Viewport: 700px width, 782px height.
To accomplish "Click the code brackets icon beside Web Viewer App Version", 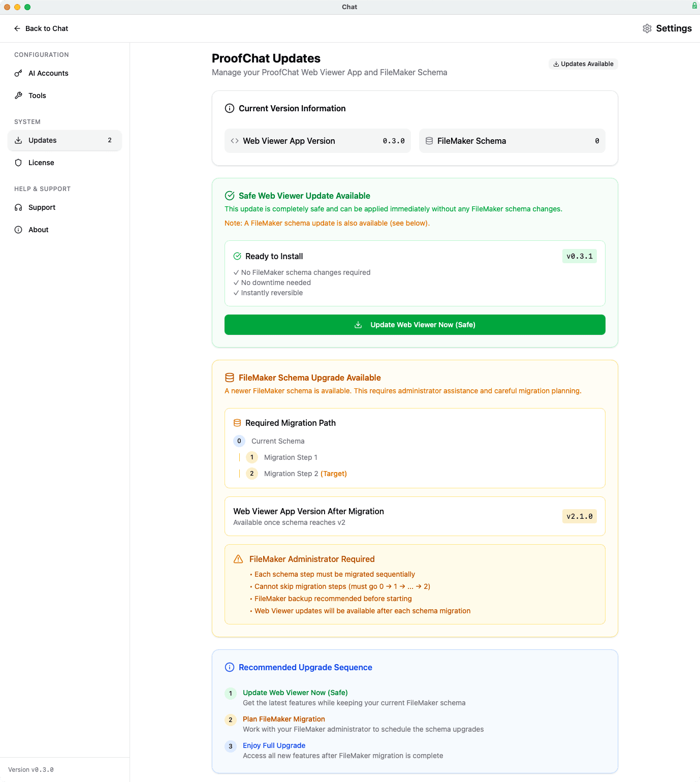I will click(x=235, y=141).
